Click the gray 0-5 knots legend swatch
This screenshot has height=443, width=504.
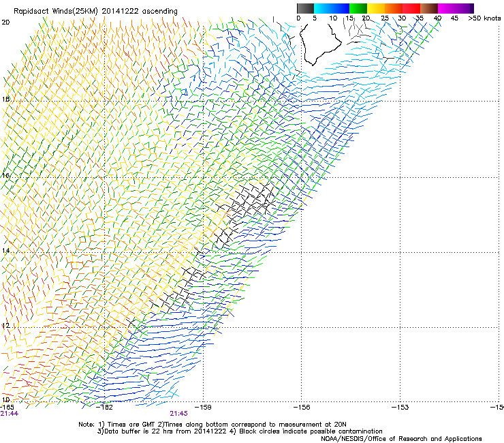[305, 8]
